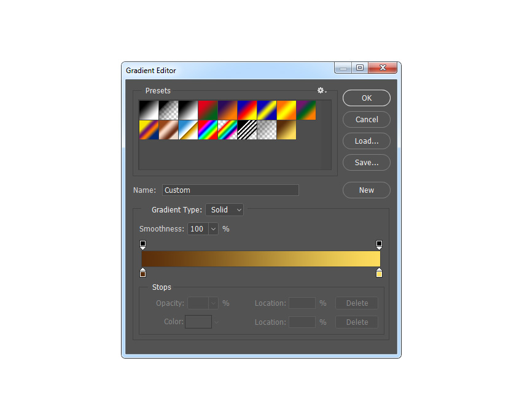Select the transparent rainbow gradient preset
This screenshot has height=420, width=522.
click(227, 130)
